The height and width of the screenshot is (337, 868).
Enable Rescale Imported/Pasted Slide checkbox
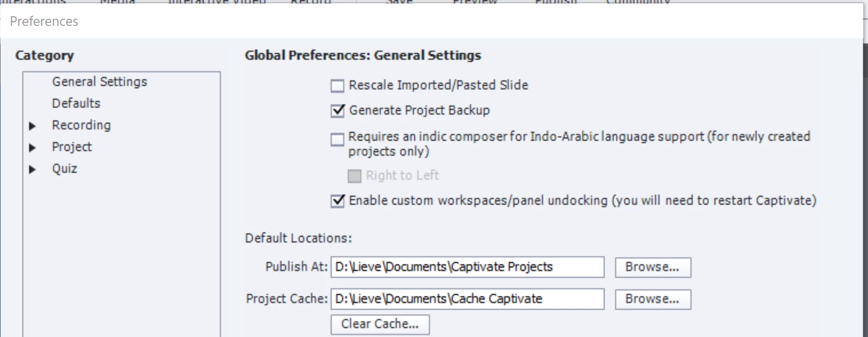click(338, 86)
